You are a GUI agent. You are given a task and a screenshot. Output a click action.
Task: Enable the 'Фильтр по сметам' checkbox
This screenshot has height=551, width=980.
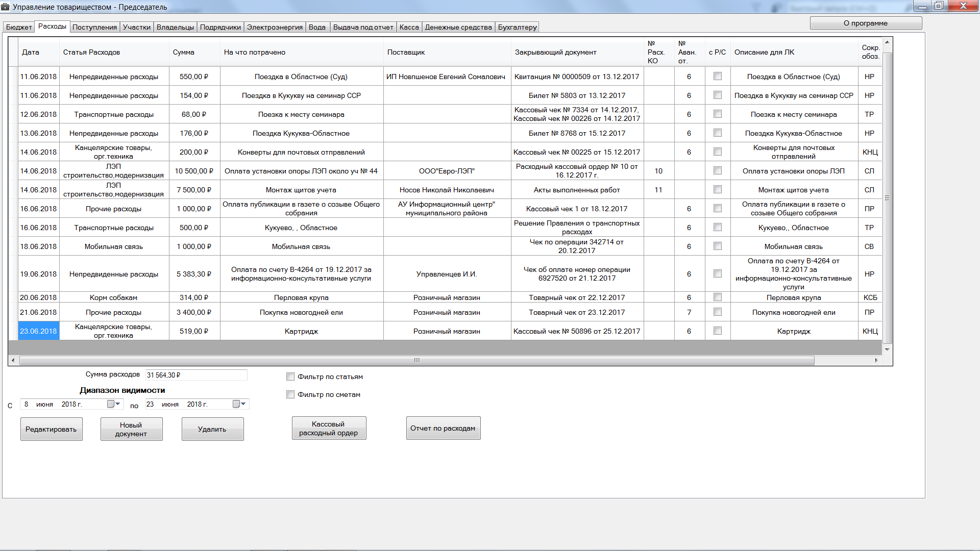pyautogui.click(x=290, y=394)
